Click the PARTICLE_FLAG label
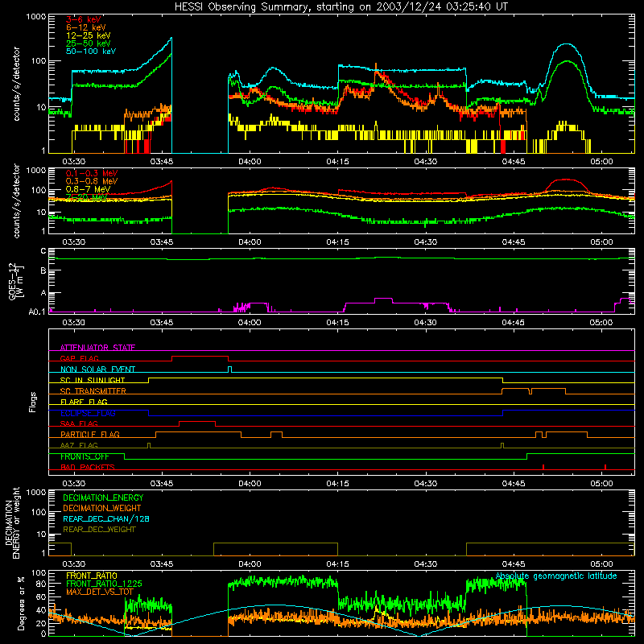The image size is (644, 644). [x=90, y=435]
